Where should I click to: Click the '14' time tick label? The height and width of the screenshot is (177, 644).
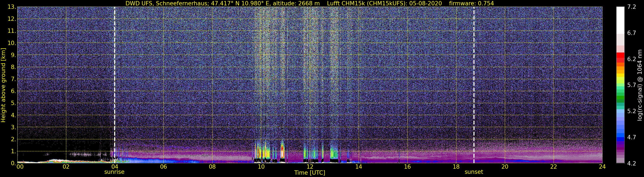pos(358,167)
